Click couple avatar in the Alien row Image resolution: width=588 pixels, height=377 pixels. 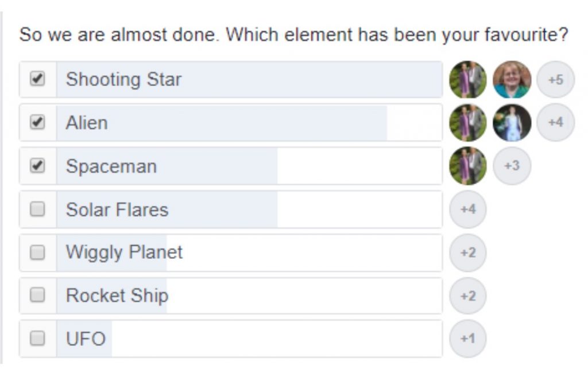click(468, 123)
